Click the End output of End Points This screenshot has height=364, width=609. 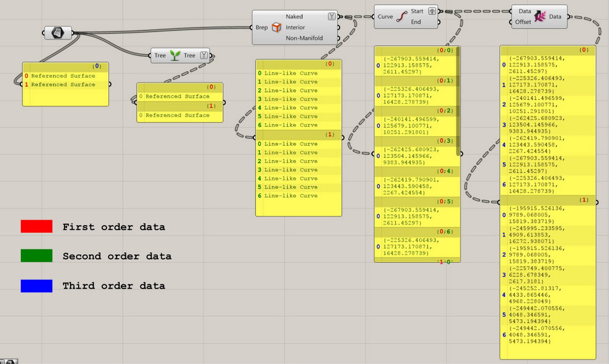(416, 22)
